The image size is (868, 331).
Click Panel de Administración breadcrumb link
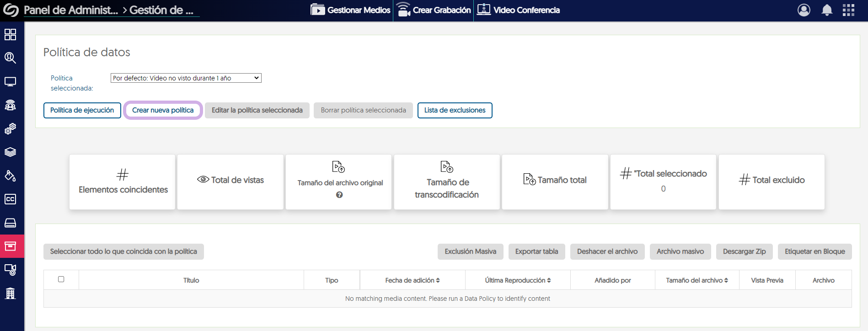click(x=71, y=10)
